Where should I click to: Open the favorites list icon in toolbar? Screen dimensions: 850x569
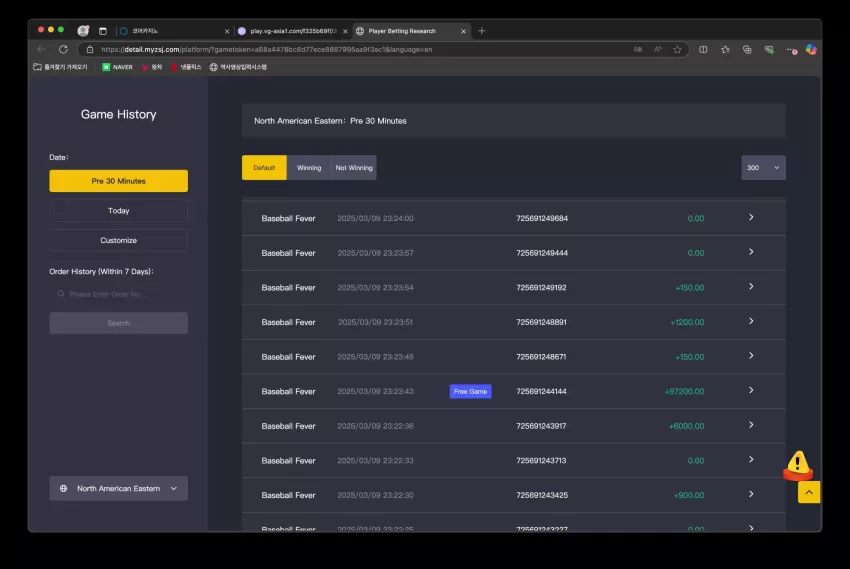pyautogui.click(x=725, y=49)
